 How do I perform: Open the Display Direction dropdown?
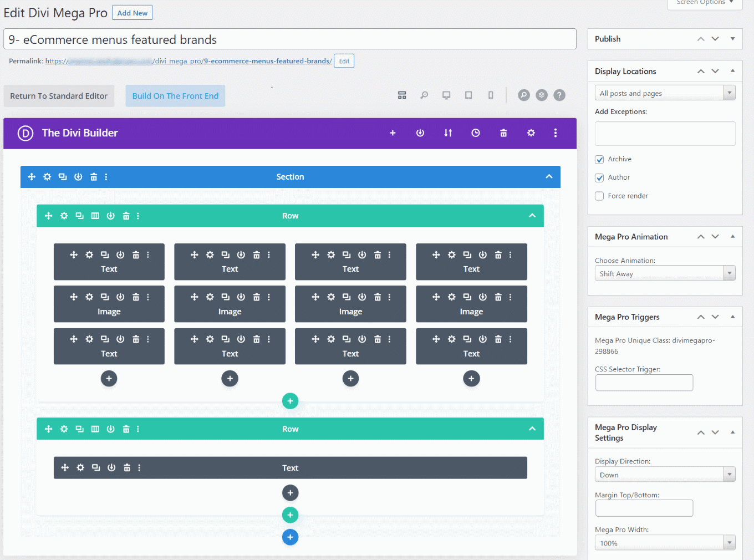click(x=665, y=474)
